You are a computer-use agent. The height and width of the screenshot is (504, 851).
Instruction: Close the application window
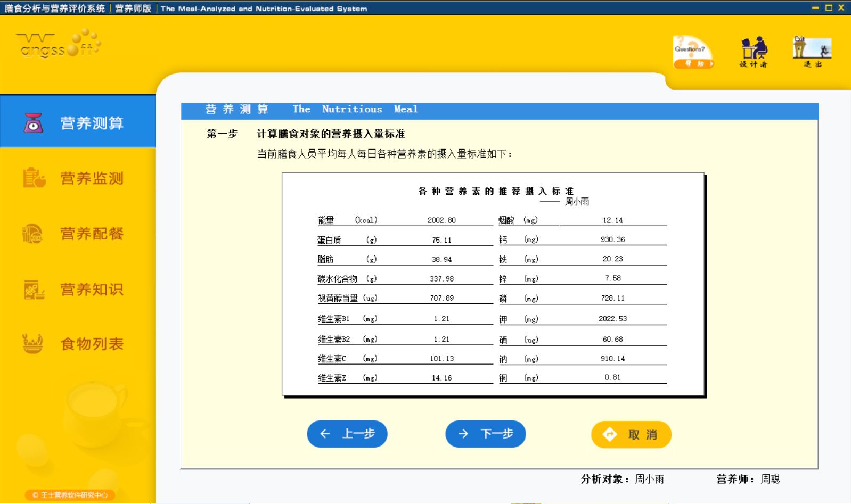[x=841, y=7]
